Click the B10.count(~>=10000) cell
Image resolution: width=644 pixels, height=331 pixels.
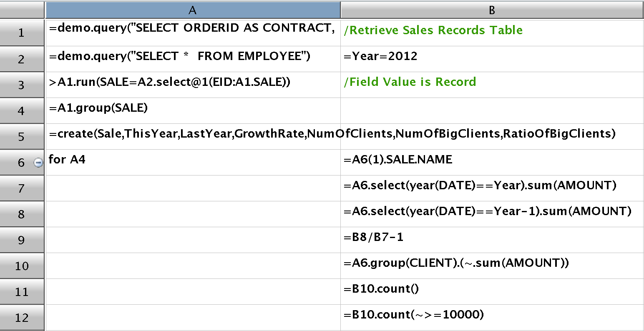coord(414,315)
